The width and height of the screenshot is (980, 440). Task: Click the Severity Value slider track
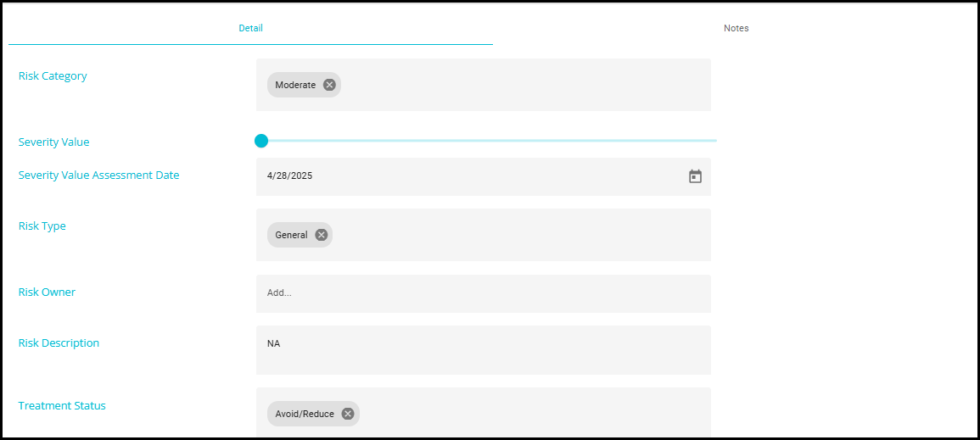click(x=509, y=141)
